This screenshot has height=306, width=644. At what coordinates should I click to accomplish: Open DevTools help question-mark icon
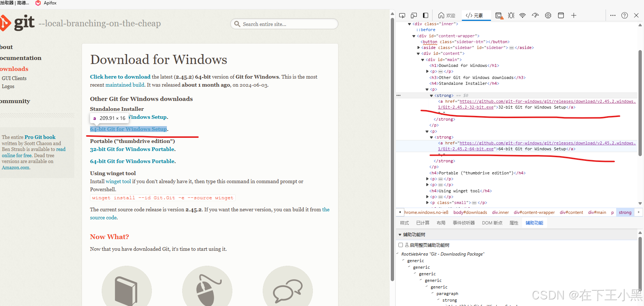point(625,15)
